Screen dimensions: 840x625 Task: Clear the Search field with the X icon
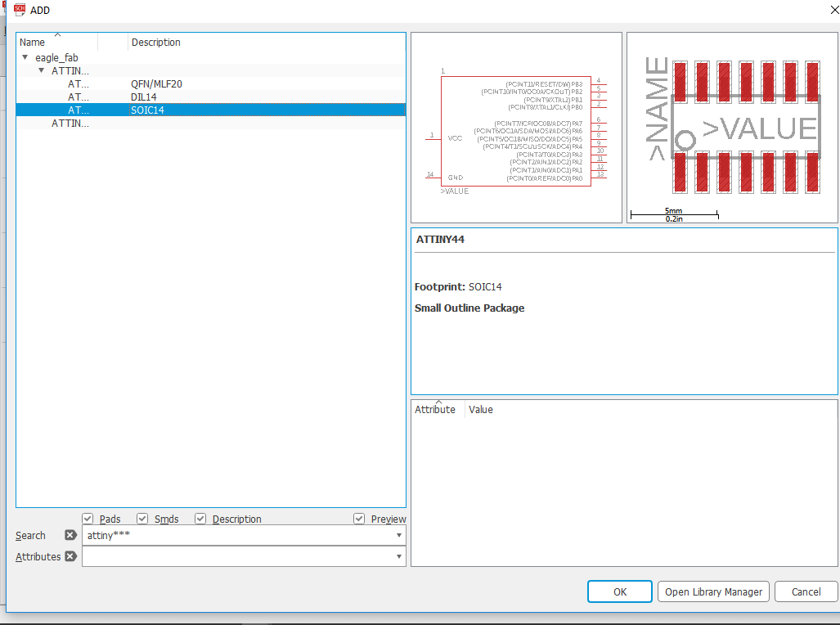tap(70, 535)
